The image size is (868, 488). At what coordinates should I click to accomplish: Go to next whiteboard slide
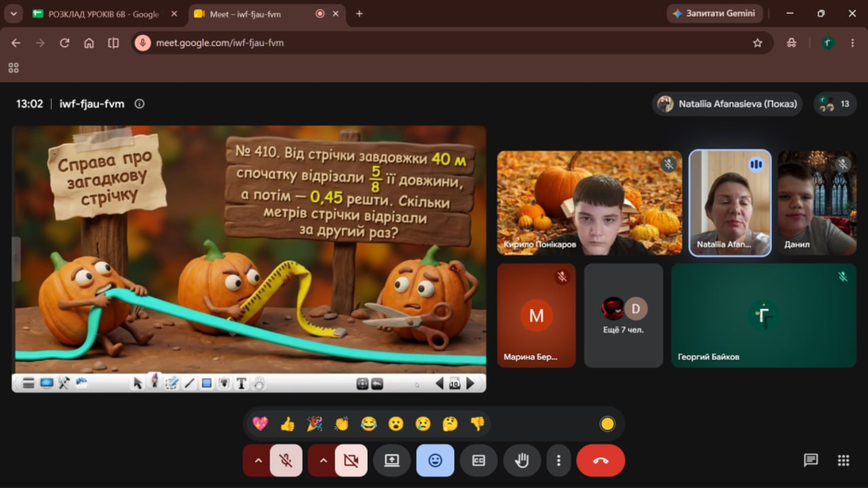coord(471,383)
